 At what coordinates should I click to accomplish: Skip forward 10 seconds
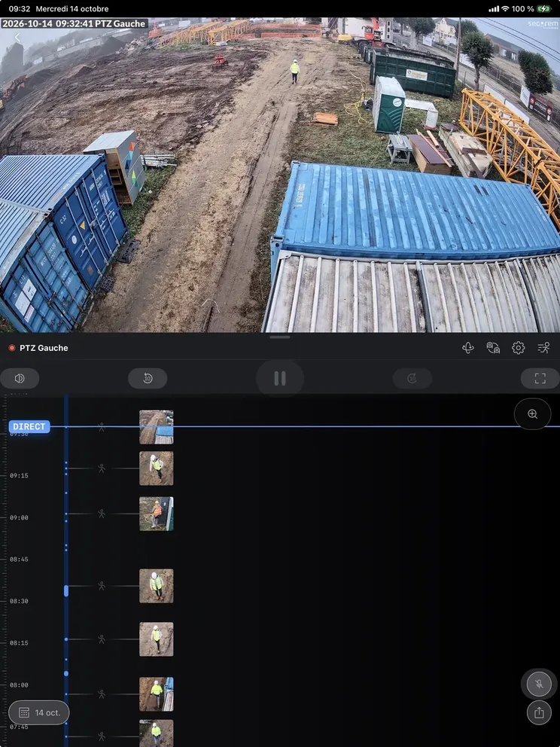[x=412, y=378]
